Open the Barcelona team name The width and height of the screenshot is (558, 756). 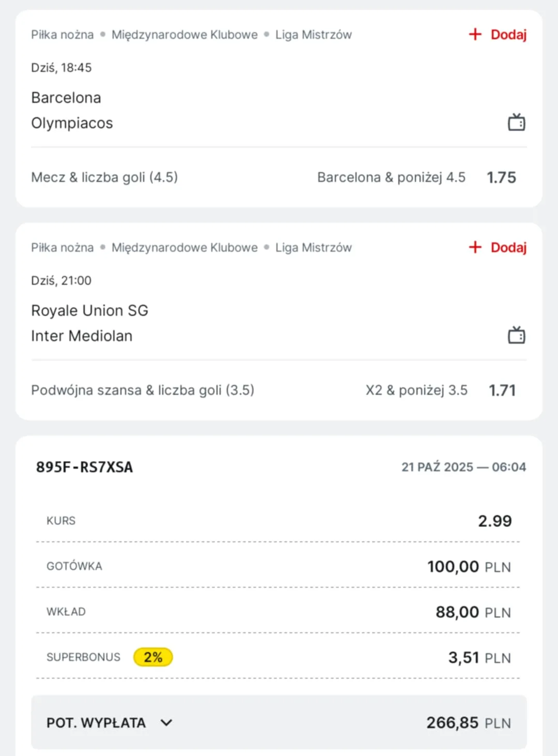(66, 98)
